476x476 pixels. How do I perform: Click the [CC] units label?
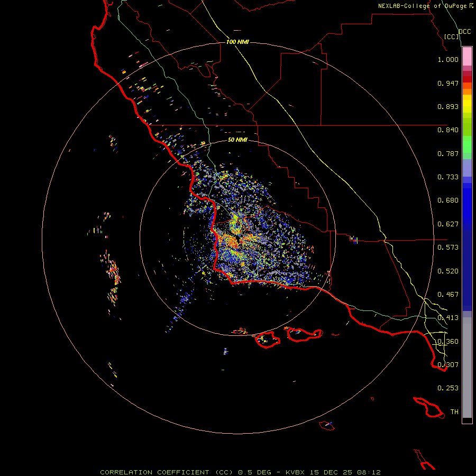[452, 36]
